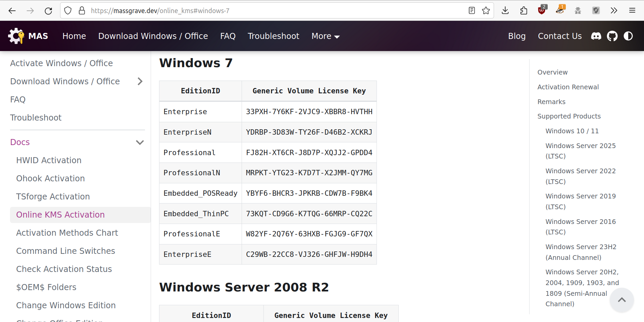Open the Firefox hamburger application menu
644x322 pixels.
point(632,11)
